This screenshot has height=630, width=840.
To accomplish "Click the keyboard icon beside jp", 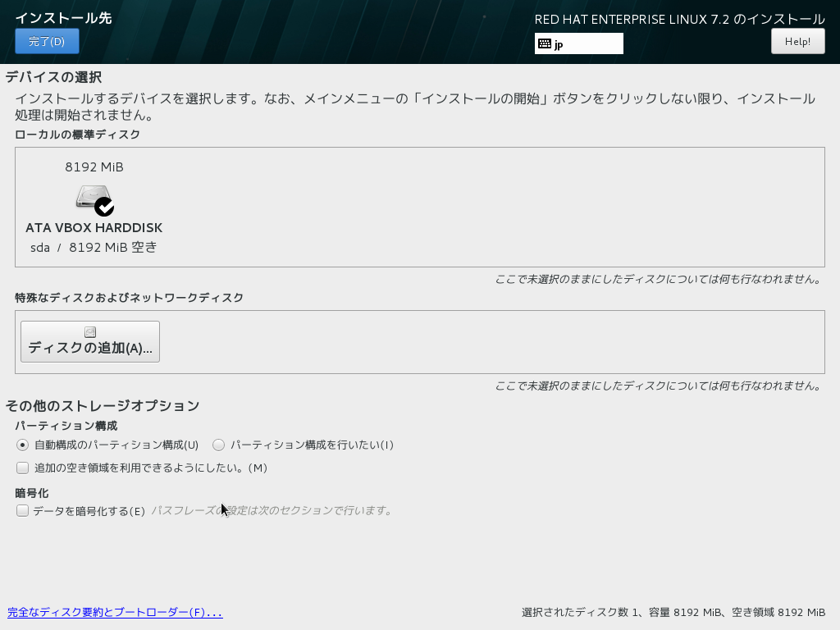I will [545, 44].
